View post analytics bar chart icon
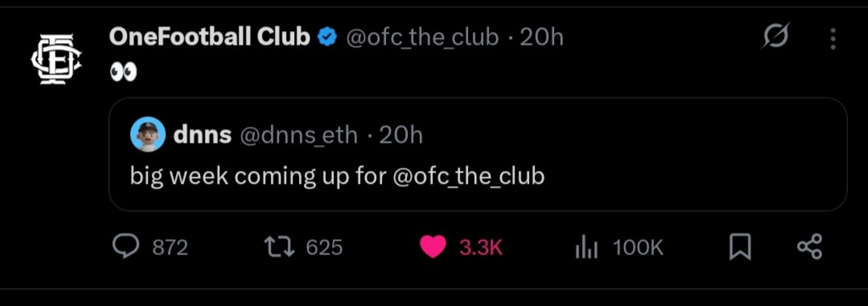Viewport: 868px width, 306px height. coord(586,247)
